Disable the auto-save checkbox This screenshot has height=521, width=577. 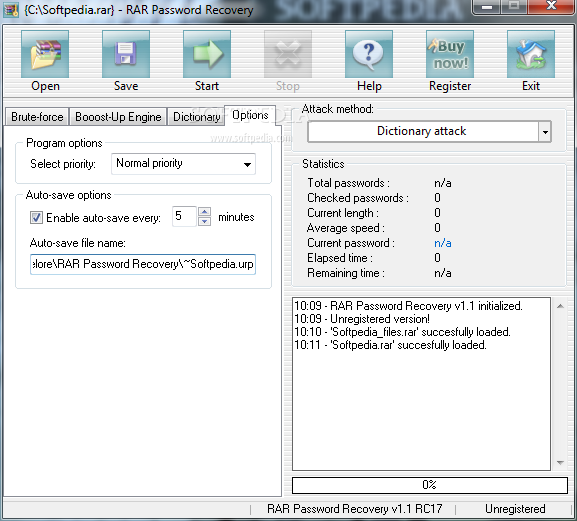point(36,217)
